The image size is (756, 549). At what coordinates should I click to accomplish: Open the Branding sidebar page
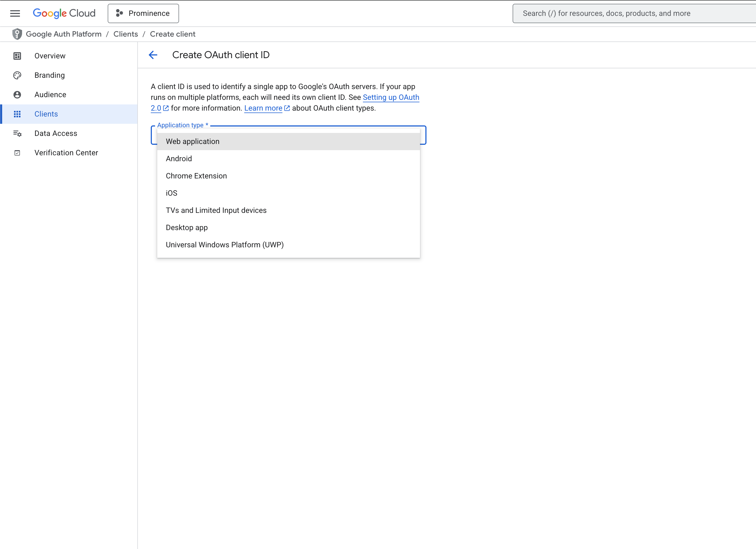[69, 75]
